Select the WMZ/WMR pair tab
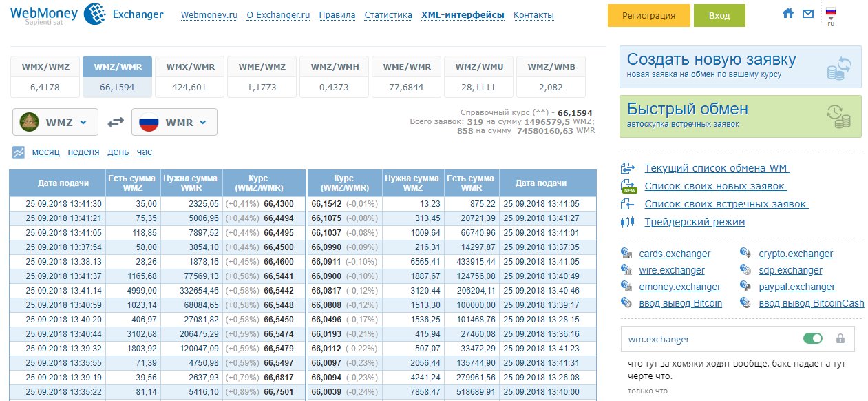The height and width of the screenshot is (401, 868). point(117,76)
